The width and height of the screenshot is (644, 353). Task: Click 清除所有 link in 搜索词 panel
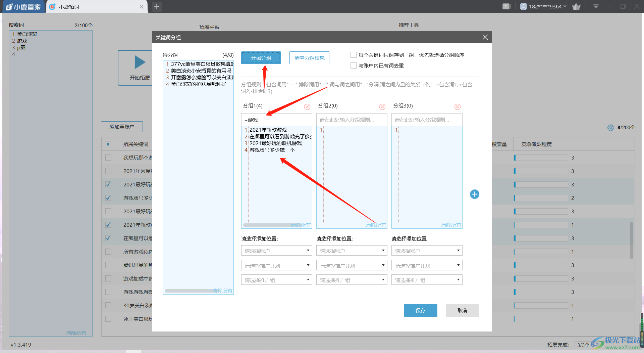point(76,333)
